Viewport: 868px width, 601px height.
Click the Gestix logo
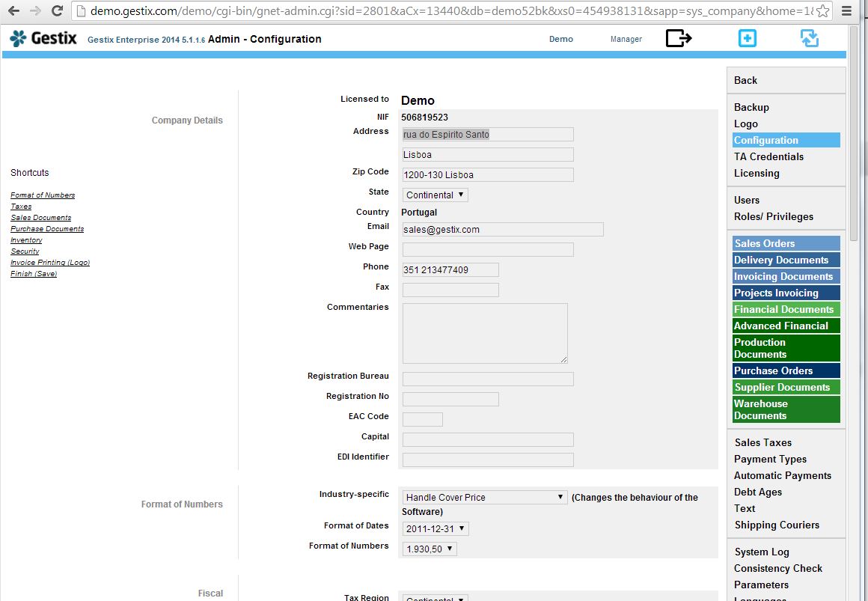coord(43,38)
